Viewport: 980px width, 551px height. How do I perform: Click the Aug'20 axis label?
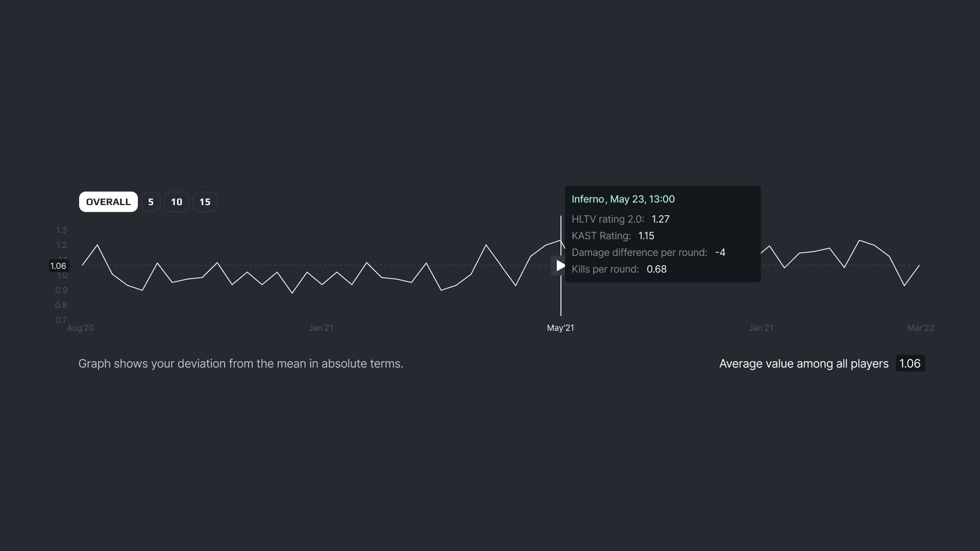tap(81, 328)
